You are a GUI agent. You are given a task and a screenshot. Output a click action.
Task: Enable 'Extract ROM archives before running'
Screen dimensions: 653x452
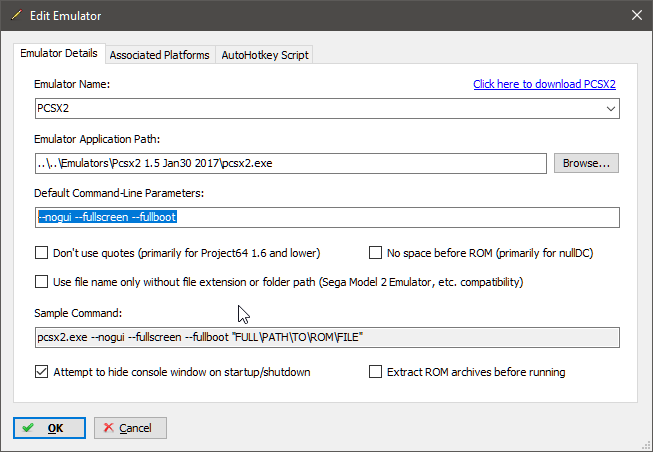tap(375, 372)
